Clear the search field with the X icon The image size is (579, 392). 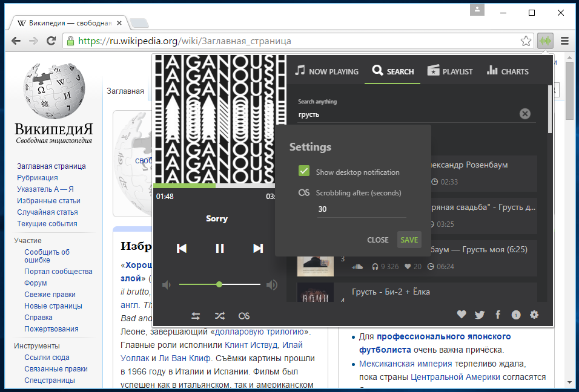(524, 114)
